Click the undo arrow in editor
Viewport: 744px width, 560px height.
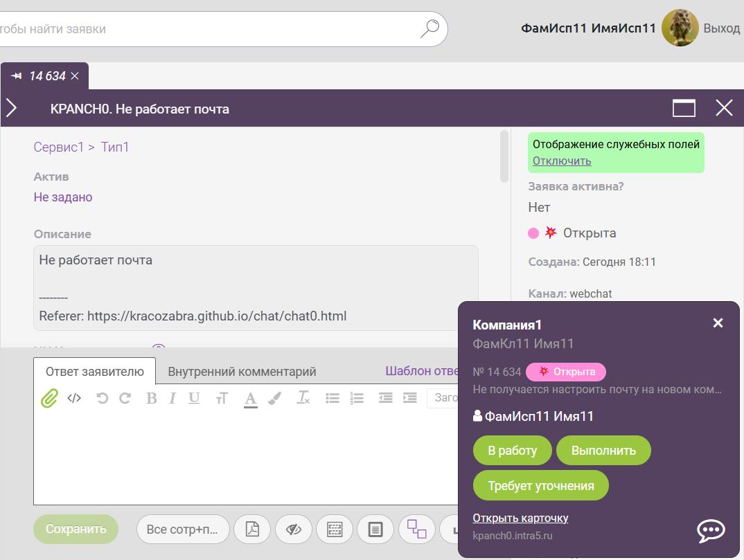102,398
